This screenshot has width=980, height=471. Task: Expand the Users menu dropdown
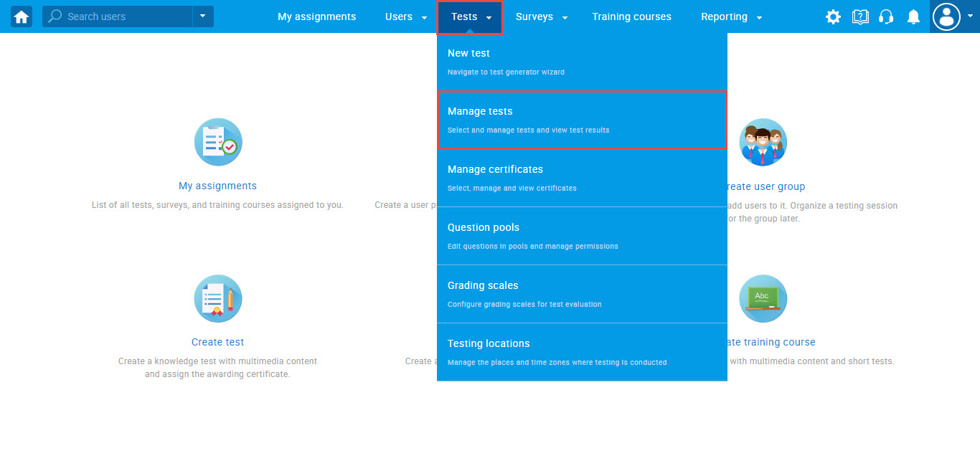tap(406, 16)
